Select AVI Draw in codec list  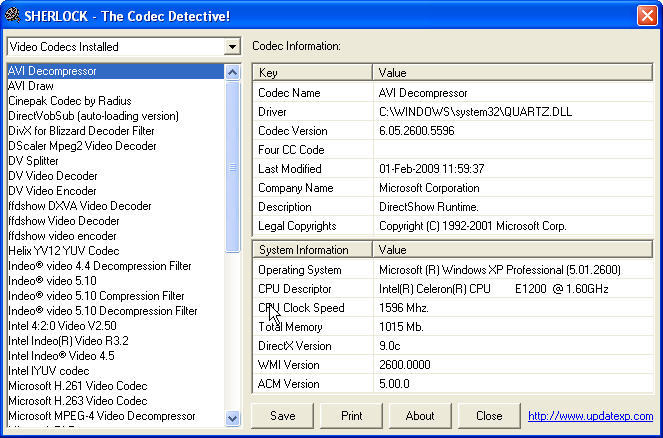[31, 86]
